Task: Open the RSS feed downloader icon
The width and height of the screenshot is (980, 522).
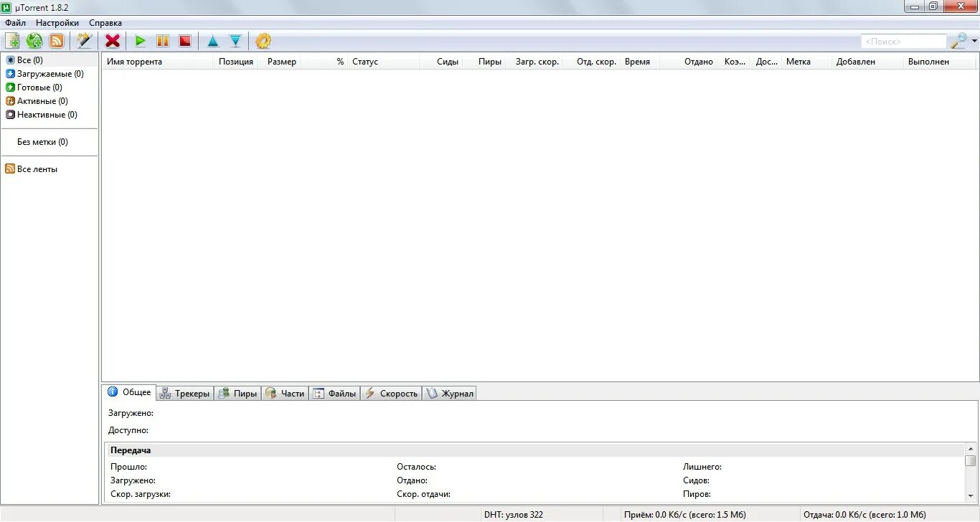Action: click(x=56, y=41)
